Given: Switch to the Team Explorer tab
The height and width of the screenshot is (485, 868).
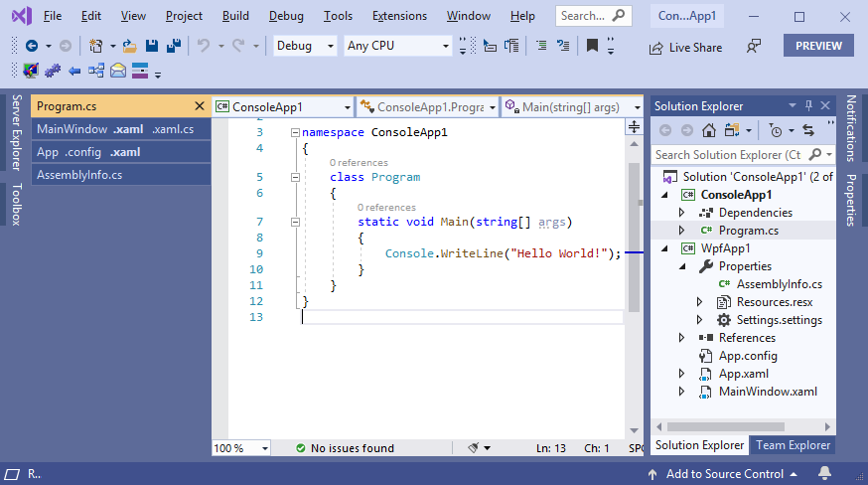Looking at the screenshot, I should (794, 445).
